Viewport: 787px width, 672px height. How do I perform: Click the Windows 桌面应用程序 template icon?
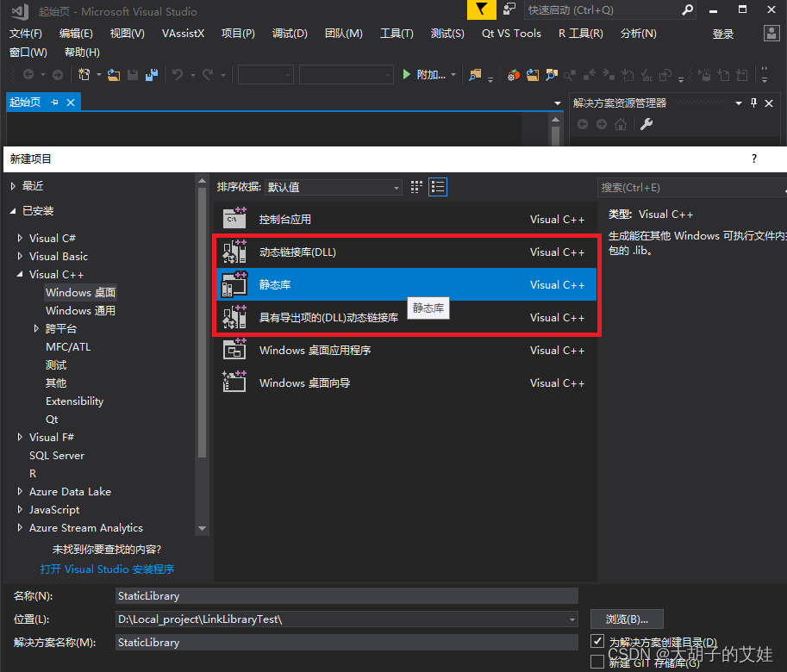coord(234,350)
